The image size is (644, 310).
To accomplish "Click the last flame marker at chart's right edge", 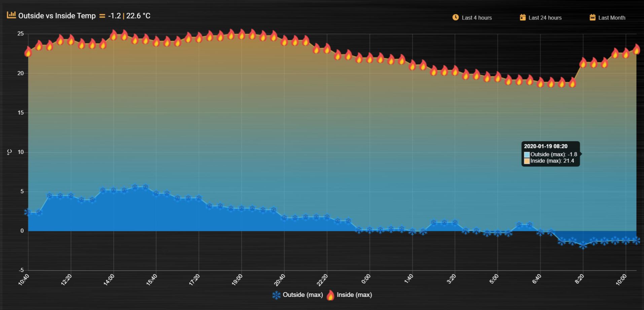I will point(636,49).
